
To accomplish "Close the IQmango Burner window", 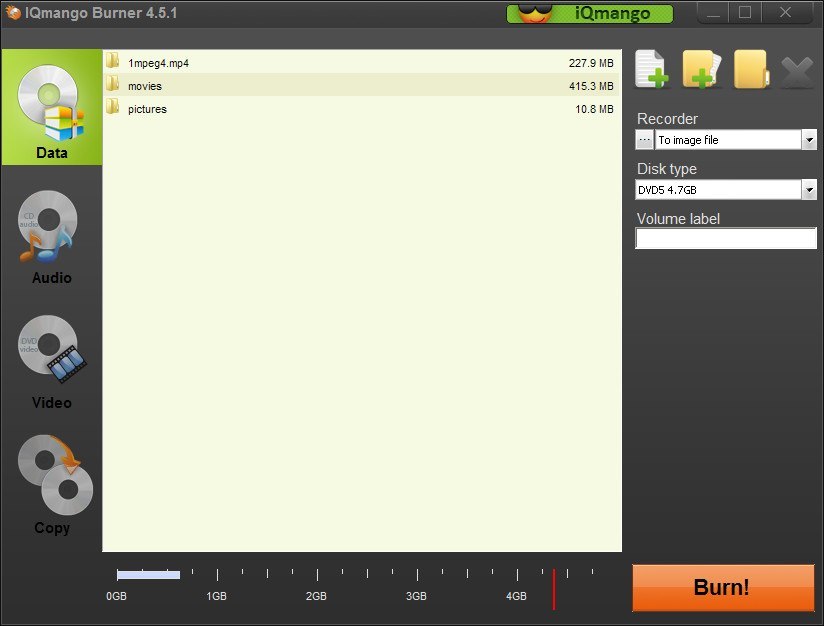I will click(785, 13).
